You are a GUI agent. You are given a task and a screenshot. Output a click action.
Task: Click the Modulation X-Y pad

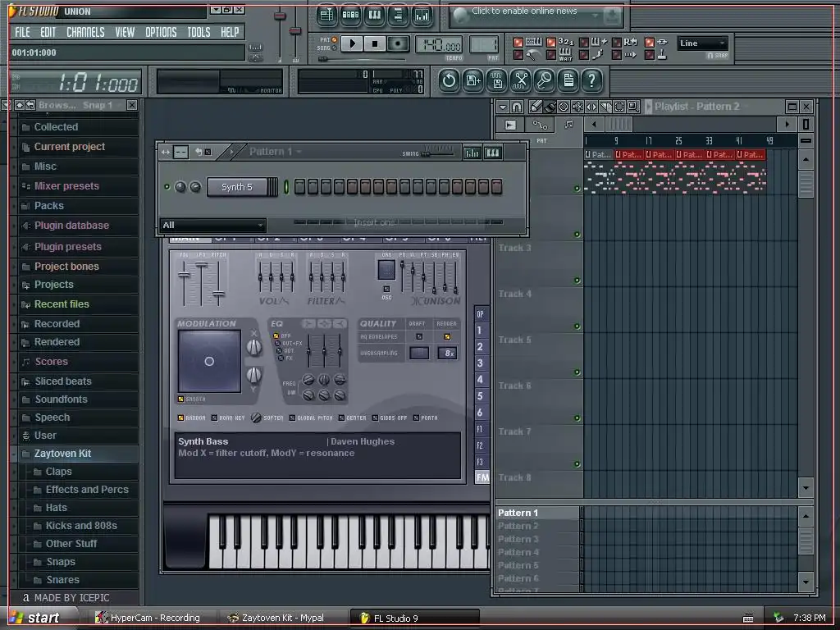coord(209,361)
